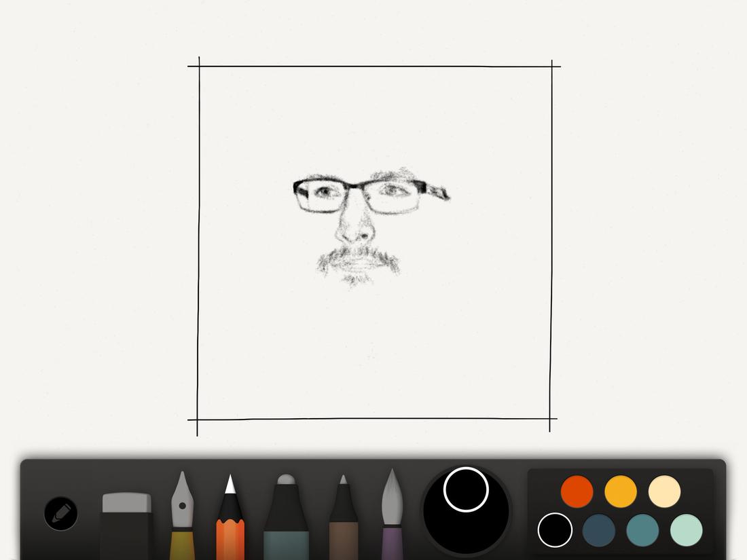Image resolution: width=747 pixels, height=560 pixels.
Task: Select the red-orange color swatch
Action: pyautogui.click(x=577, y=490)
